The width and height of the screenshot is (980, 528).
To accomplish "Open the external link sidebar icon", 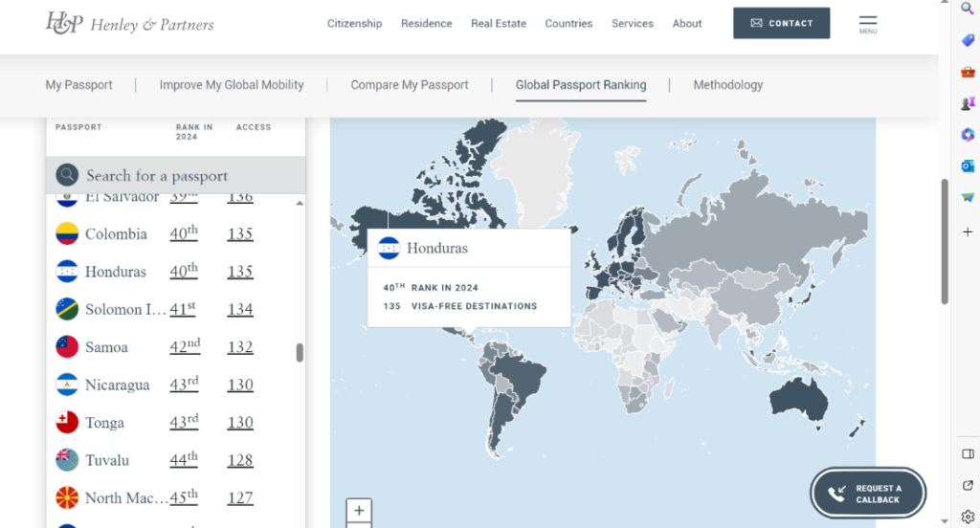I will [968, 486].
